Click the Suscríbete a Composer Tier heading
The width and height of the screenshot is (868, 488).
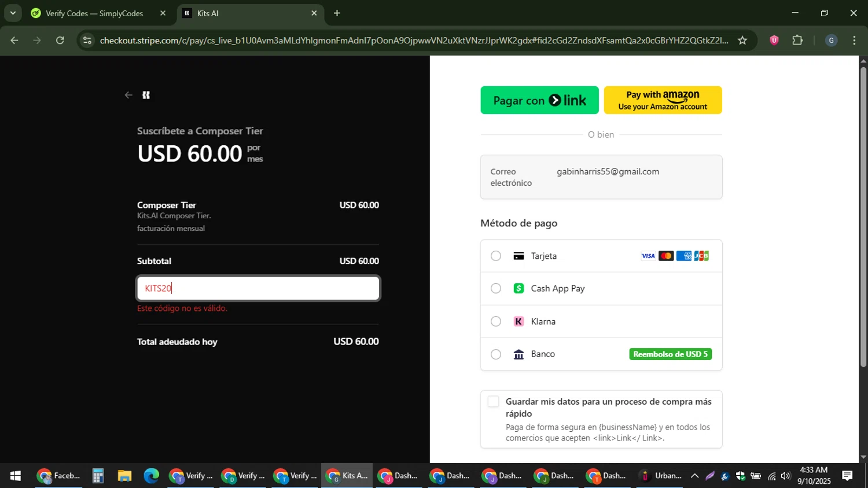tap(200, 131)
